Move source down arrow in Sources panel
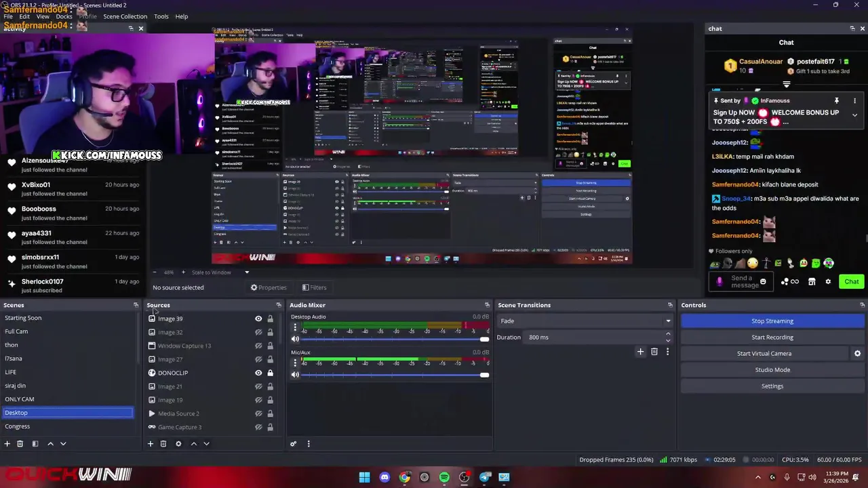This screenshot has height=488, width=868. point(206,444)
